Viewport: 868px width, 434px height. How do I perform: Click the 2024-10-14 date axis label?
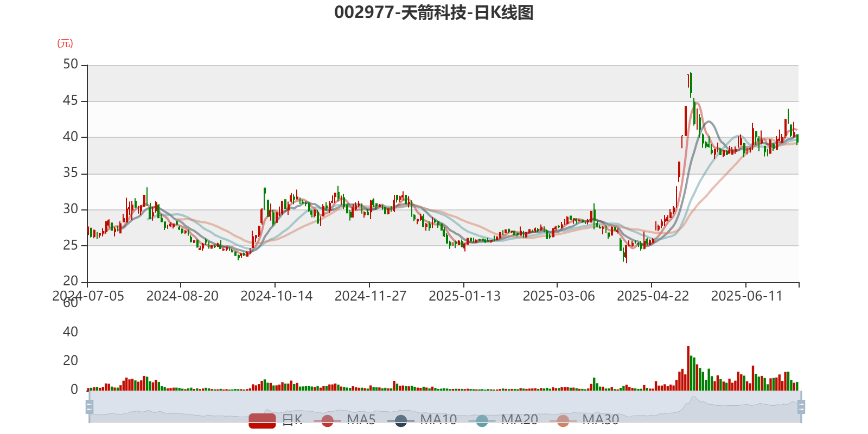(x=277, y=296)
